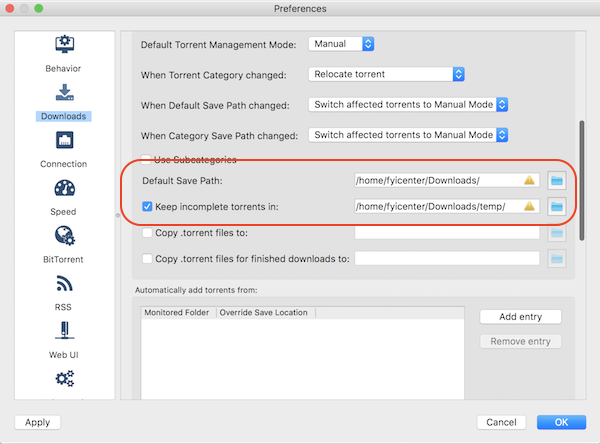Click the Monitored Folder column header

click(x=178, y=313)
